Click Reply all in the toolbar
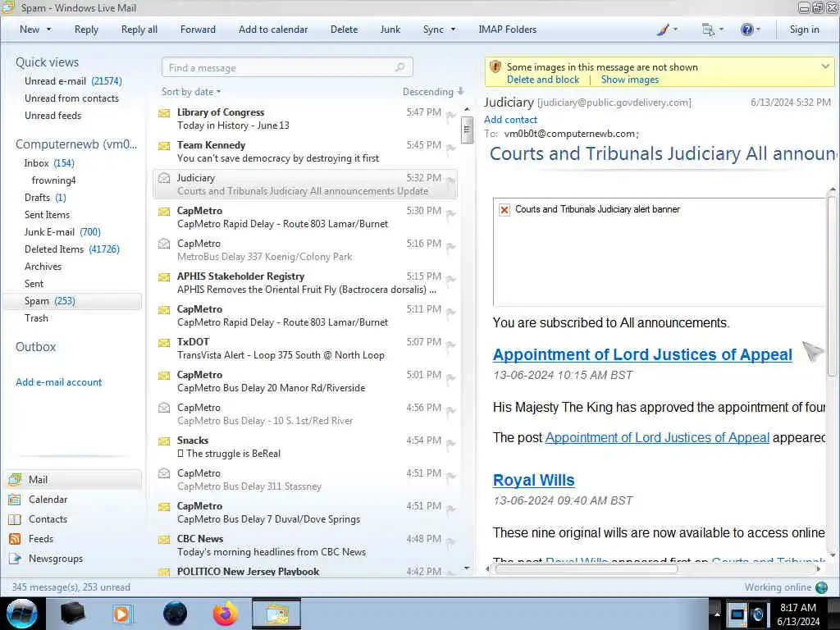840x630 pixels. coord(139,30)
